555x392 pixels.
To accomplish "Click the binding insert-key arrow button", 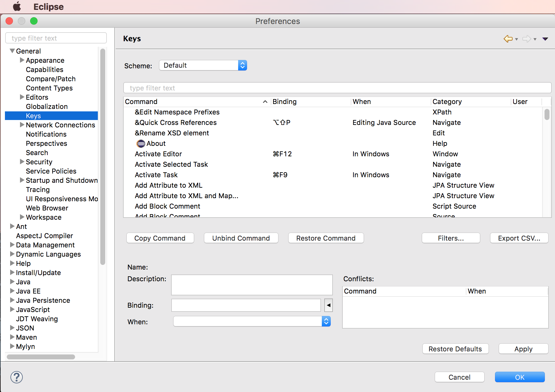I will [x=329, y=305].
